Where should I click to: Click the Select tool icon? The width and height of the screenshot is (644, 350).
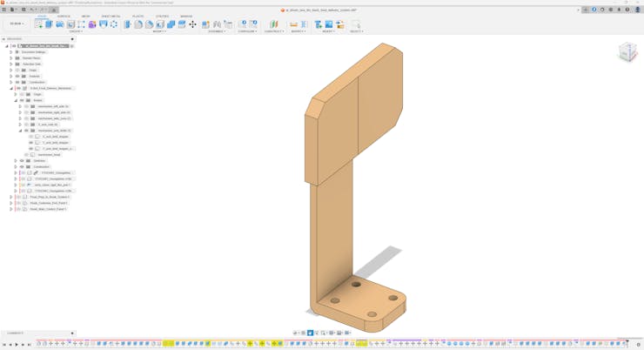(x=355, y=24)
